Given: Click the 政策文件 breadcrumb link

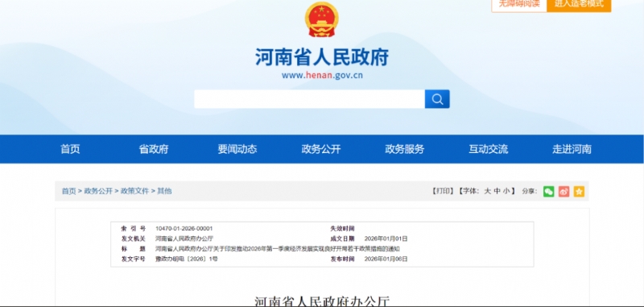Looking at the screenshot, I should pyautogui.click(x=134, y=191).
